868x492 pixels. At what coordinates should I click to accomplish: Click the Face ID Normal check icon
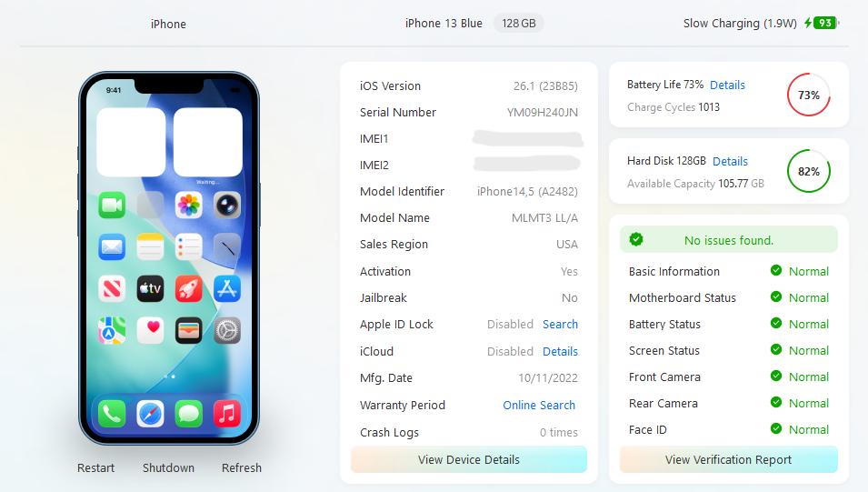click(x=776, y=429)
